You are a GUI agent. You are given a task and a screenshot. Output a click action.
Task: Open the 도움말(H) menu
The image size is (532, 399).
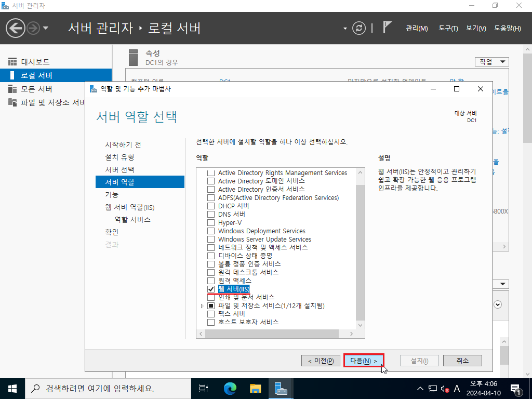(x=507, y=29)
